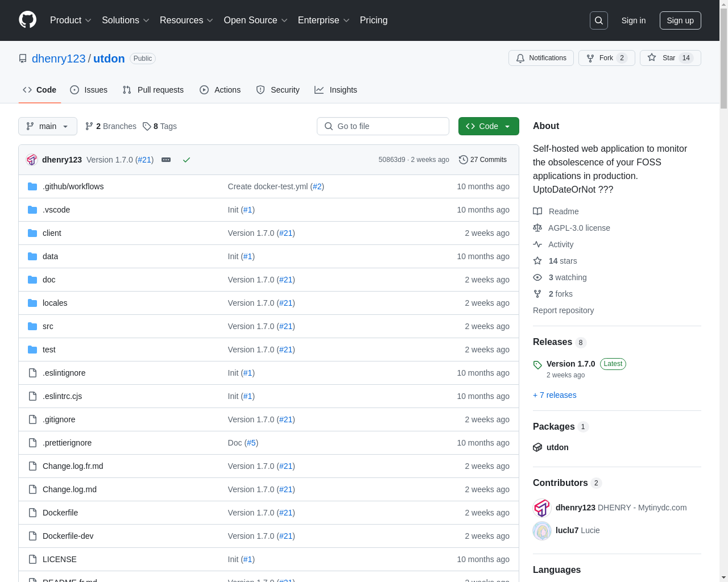Open the Readme link in About
Viewport: 728px width, 582px height.
[556, 211]
